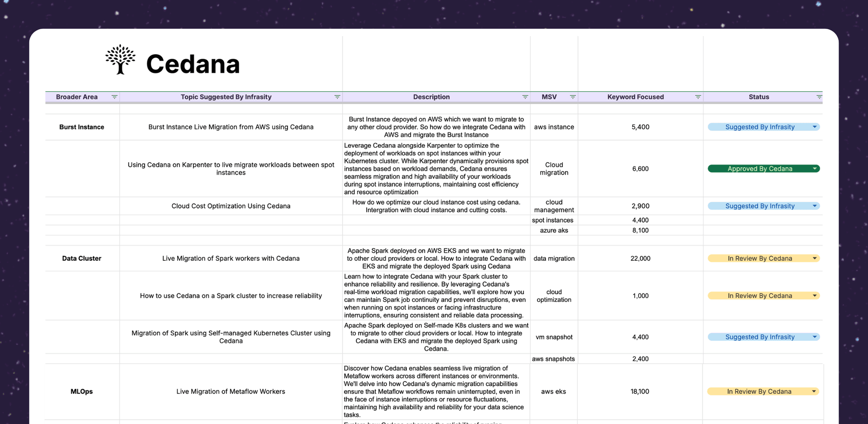Select the MLOps area cell

point(82,391)
